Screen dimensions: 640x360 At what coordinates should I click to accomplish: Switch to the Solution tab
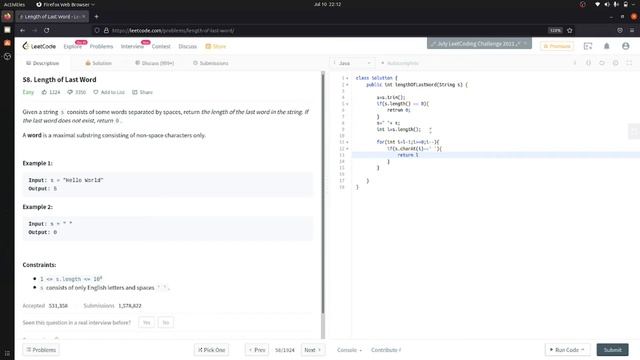tap(98, 63)
